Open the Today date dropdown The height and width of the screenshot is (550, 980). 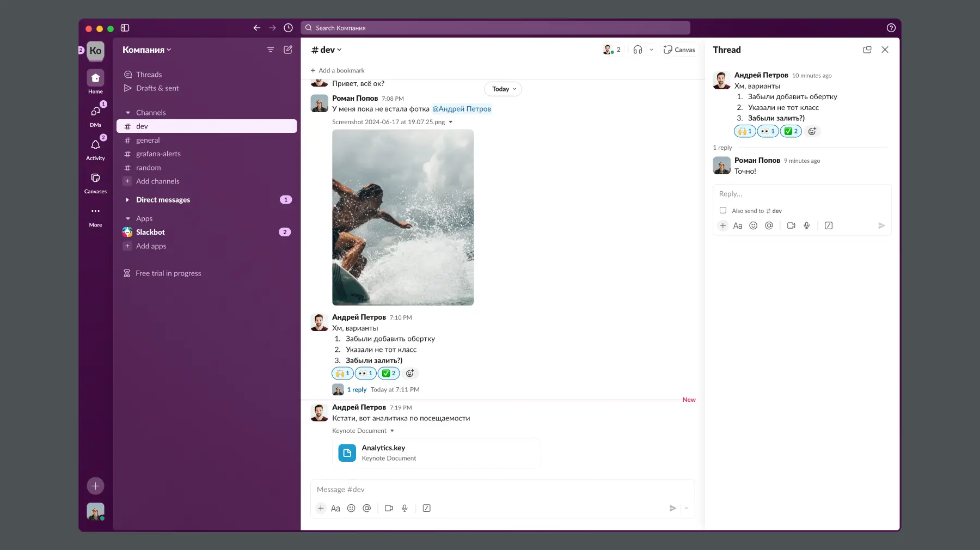[503, 89]
